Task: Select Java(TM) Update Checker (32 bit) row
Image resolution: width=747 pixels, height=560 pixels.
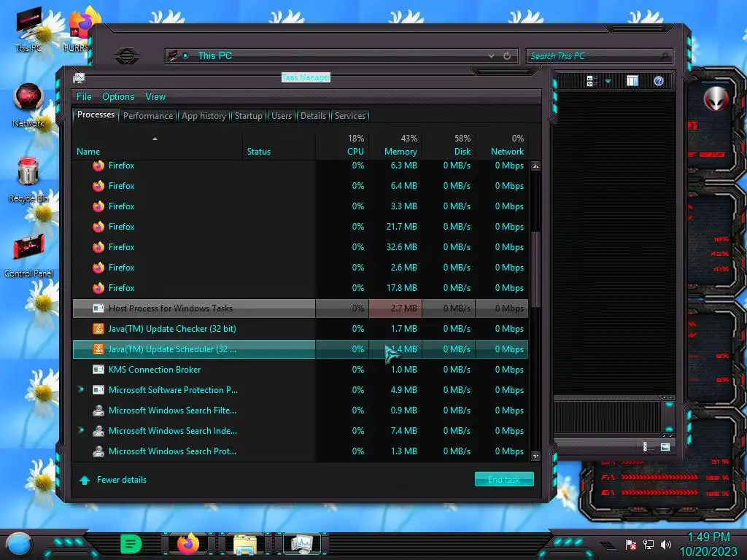Action: click(300, 329)
